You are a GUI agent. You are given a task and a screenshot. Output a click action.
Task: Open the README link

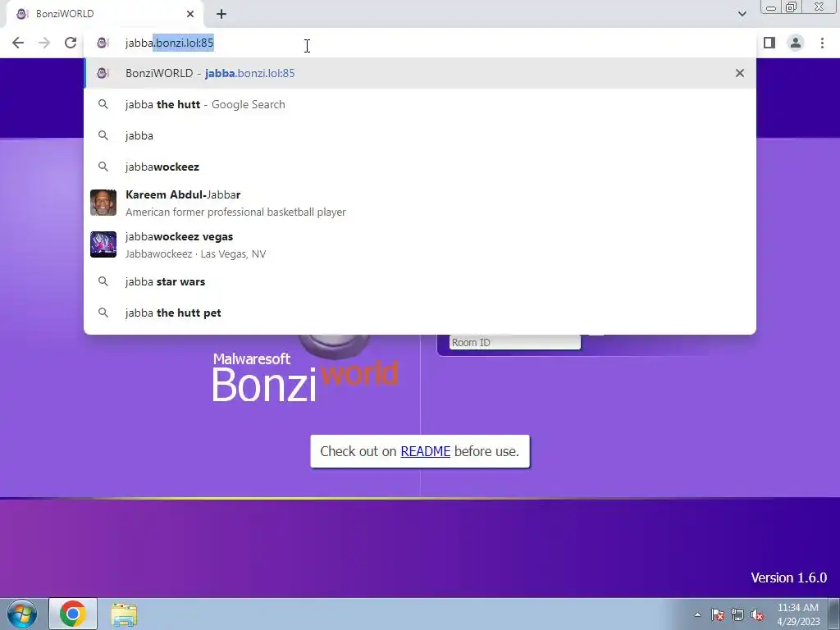pos(426,452)
